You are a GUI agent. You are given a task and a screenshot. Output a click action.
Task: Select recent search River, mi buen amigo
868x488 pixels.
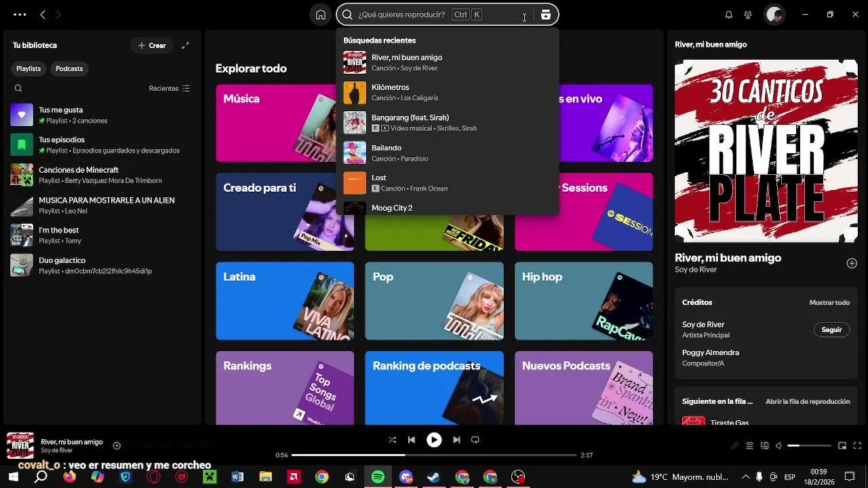pos(447,62)
